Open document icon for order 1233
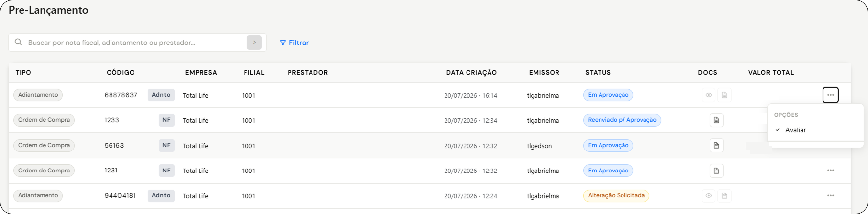The height and width of the screenshot is (214, 868). tap(716, 120)
